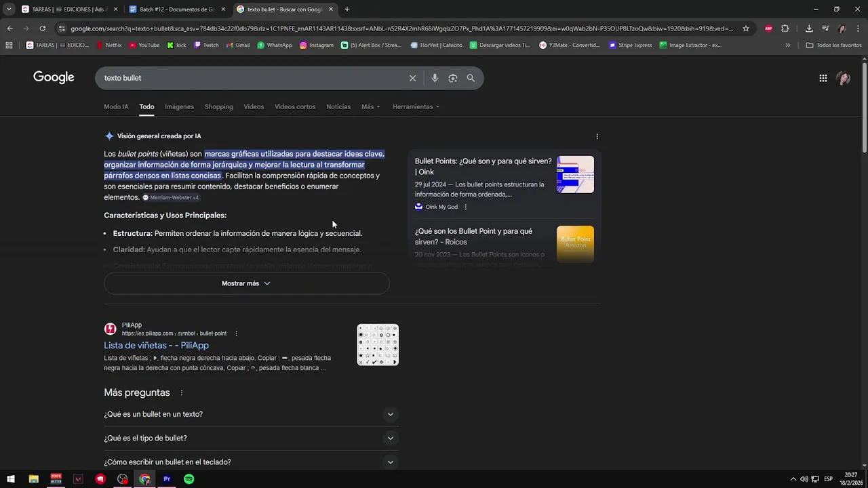Image resolution: width=868 pixels, height=488 pixels.
Task: Click the Oink article thumbnail image
Action: pyautogui.click(x=575, y=175)
